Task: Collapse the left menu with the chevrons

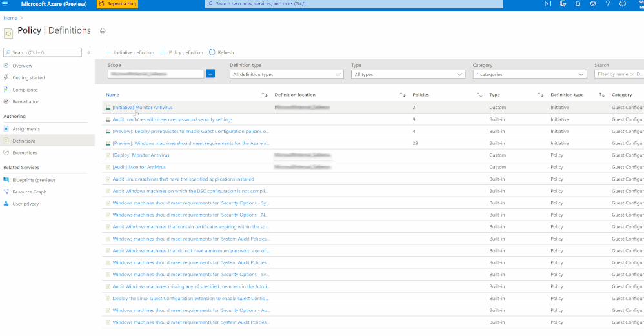Action: [x=88, y=52]
